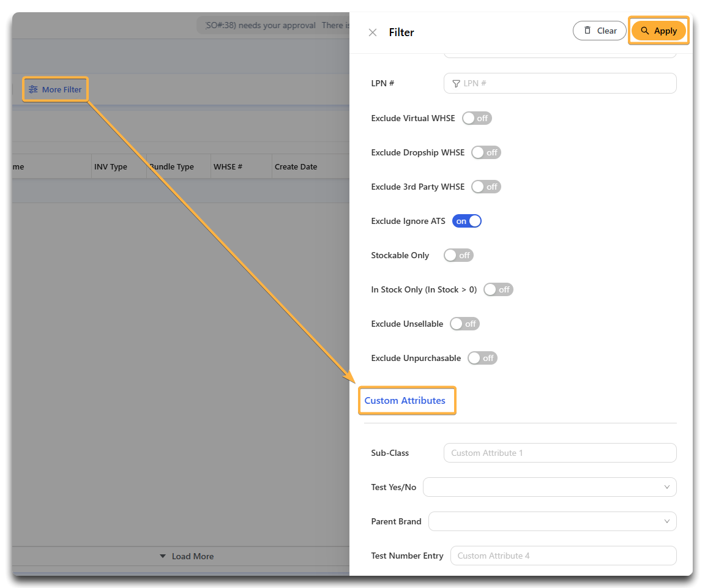Click the More Filter sliders icon

(x=32, y=89)
